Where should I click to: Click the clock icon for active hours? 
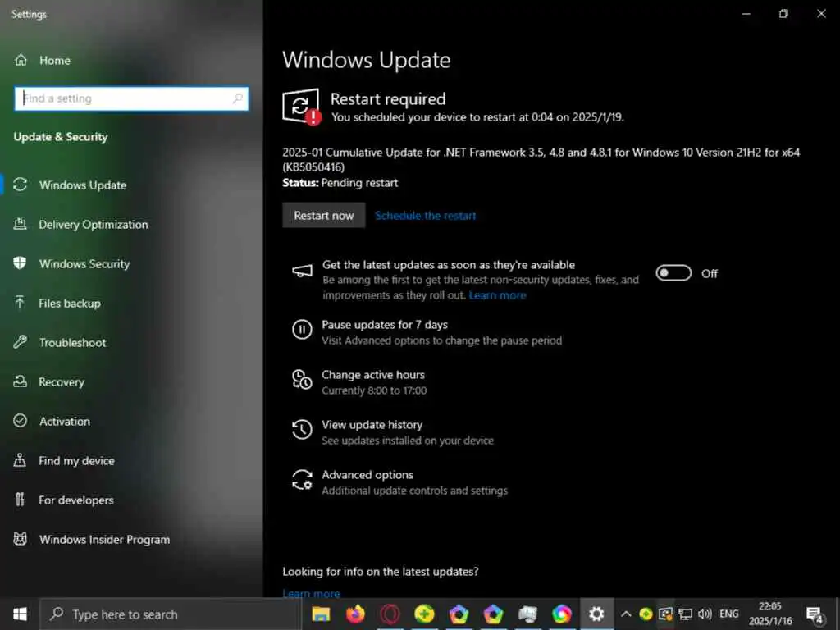[x=302, y=379]
